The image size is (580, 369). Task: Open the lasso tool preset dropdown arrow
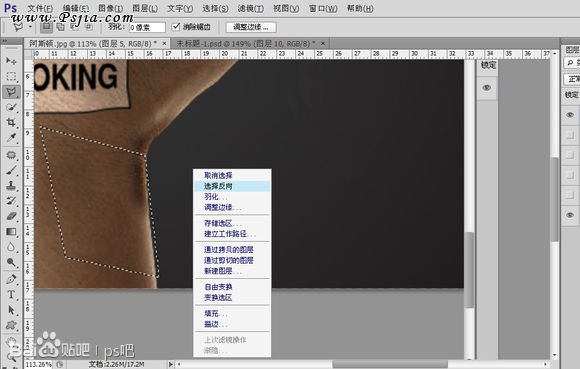coord(30,27)
